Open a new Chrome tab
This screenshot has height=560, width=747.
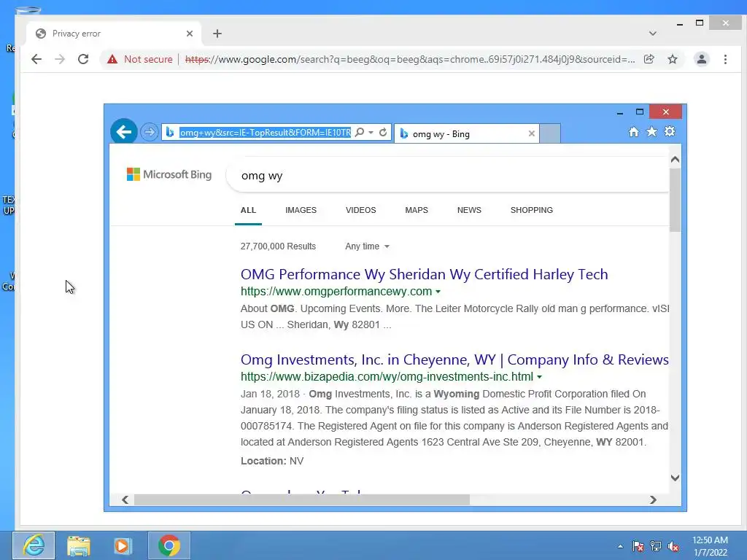[x=217, y=34]
